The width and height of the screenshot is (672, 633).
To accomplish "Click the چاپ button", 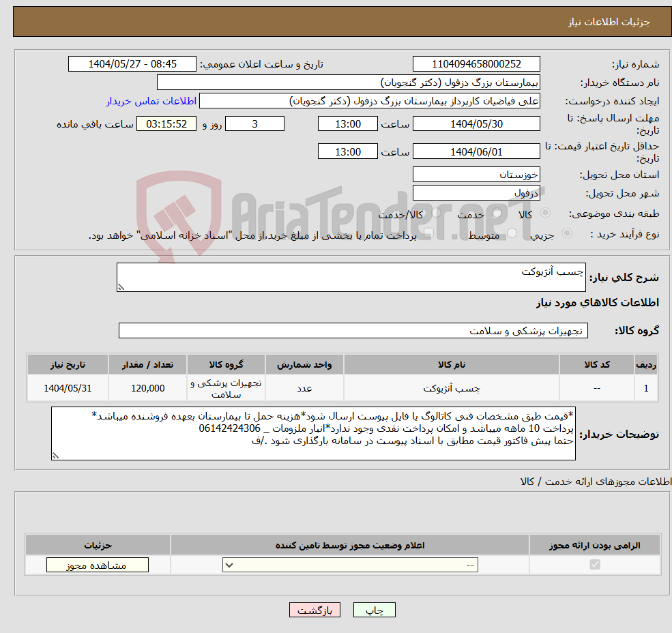I will pyautogui.click(x=375, y=610).
